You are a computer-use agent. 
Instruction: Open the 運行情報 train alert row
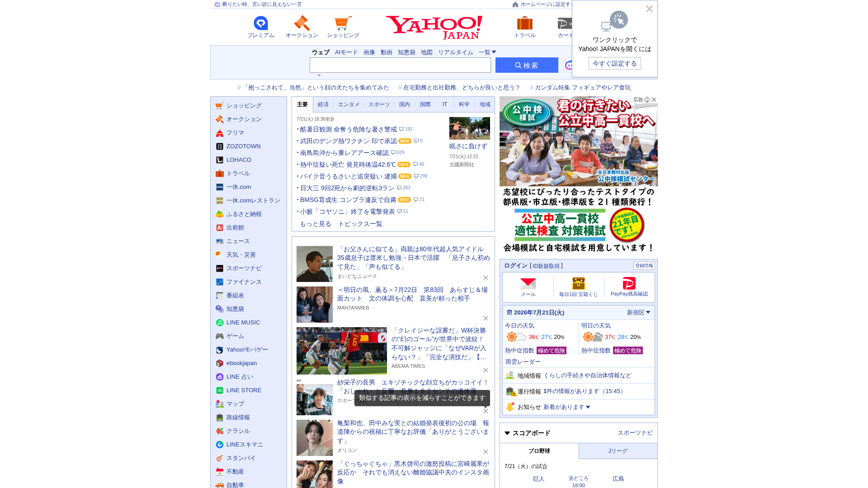point(579,391)
